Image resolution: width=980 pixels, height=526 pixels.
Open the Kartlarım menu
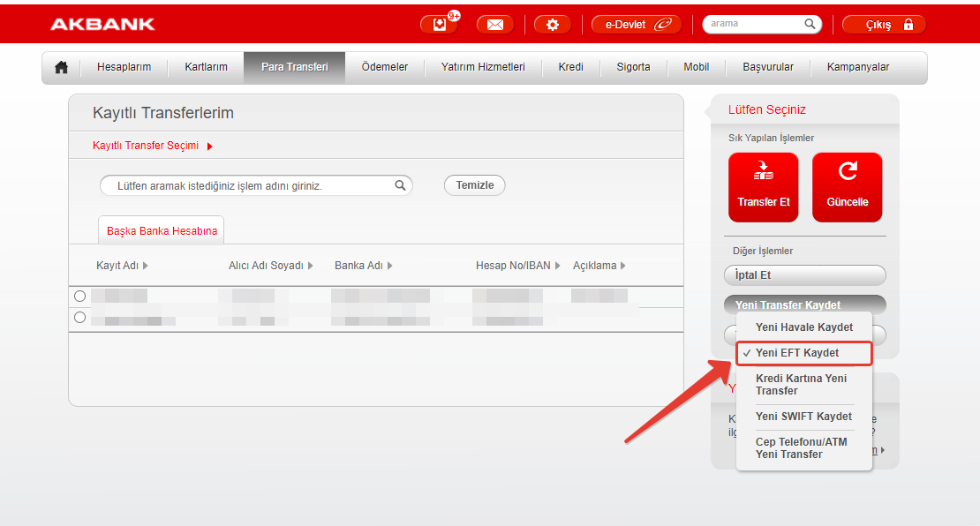click(206, 67)
